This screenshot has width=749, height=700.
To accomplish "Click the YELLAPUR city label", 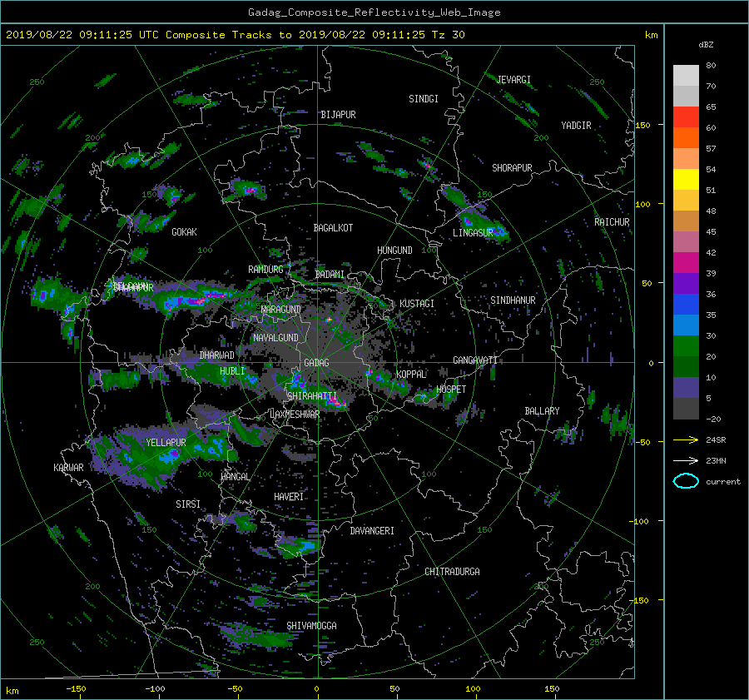I will [x=166, y=443].
